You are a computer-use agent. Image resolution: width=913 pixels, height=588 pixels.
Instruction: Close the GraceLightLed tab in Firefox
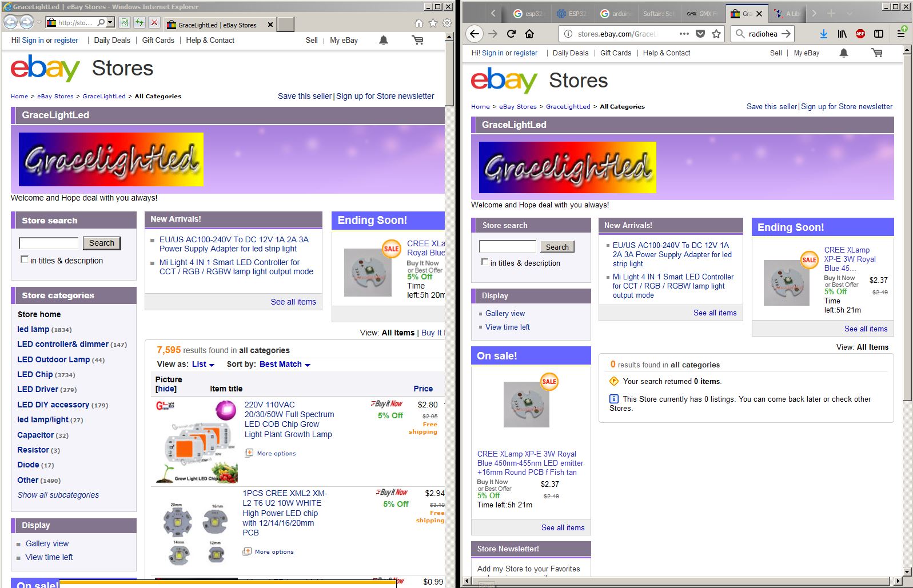pos(759,14)
